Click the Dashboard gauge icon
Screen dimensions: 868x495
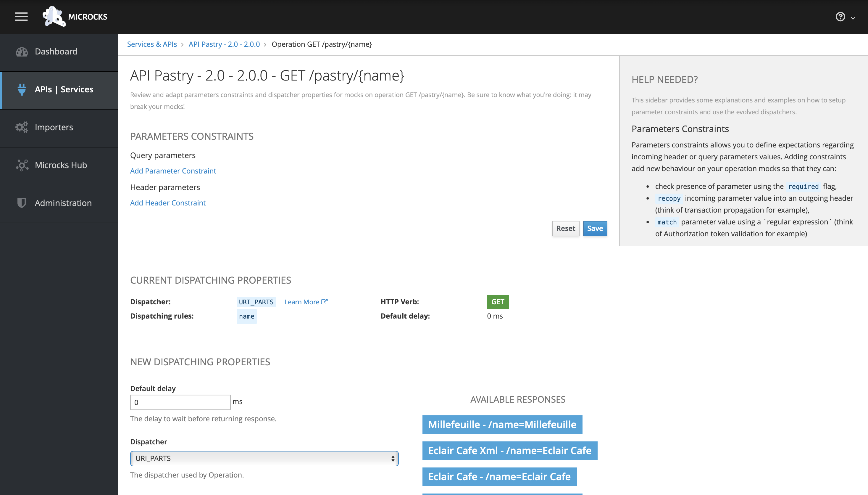(x=22, y=52)
